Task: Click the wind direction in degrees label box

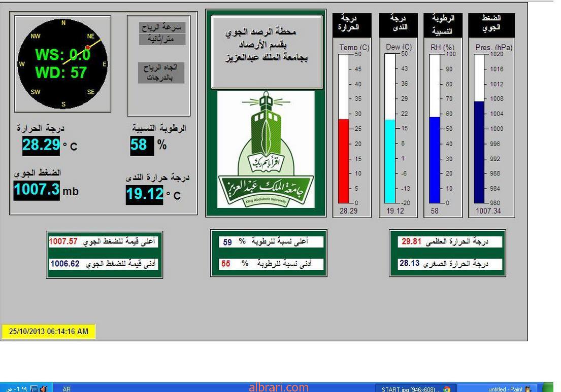Action: tap(161, 73)
